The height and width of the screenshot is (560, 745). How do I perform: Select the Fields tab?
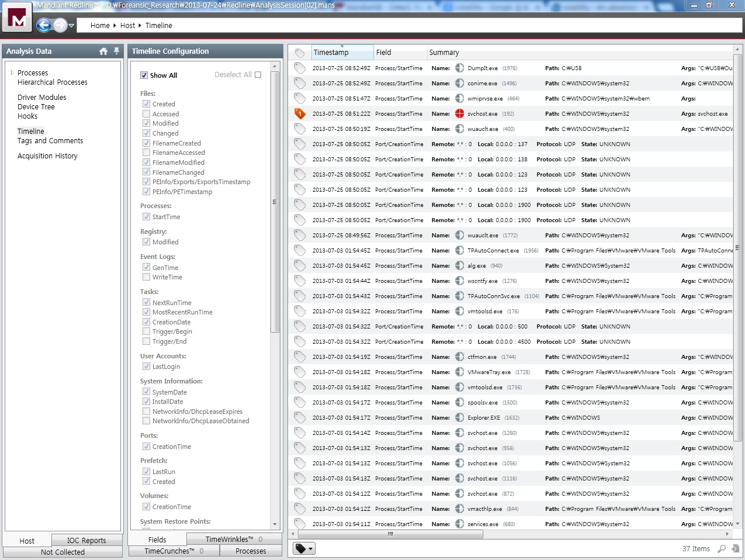[157, 540]
